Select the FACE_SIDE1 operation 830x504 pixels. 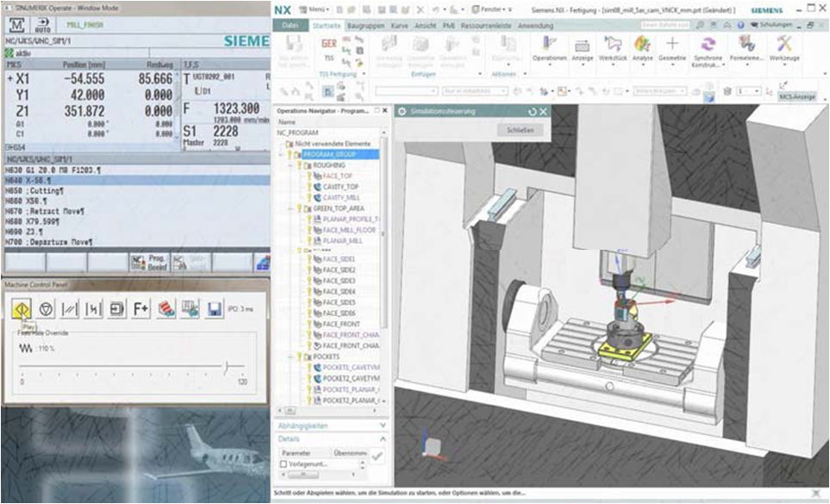(339, 259)
